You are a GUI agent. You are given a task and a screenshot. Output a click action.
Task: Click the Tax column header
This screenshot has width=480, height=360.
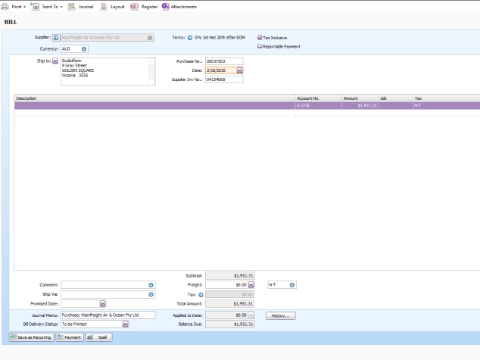tap(446, 98)
